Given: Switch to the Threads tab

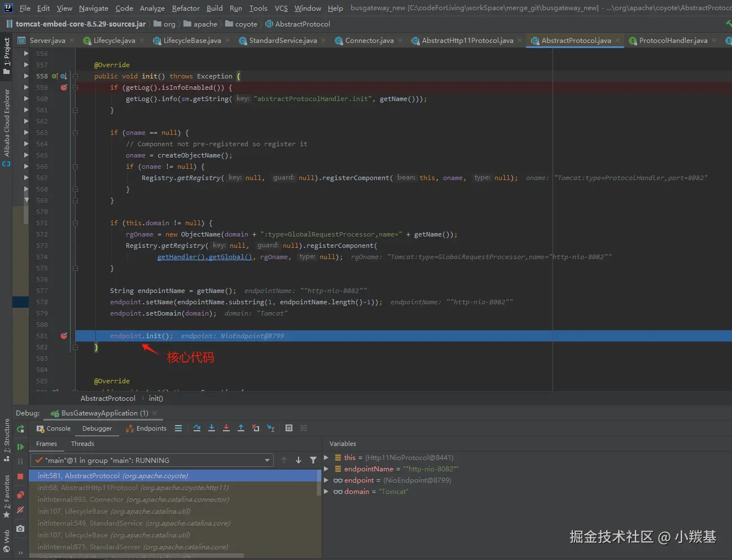Looking at the screenshot, I should (x=82, y=444).
